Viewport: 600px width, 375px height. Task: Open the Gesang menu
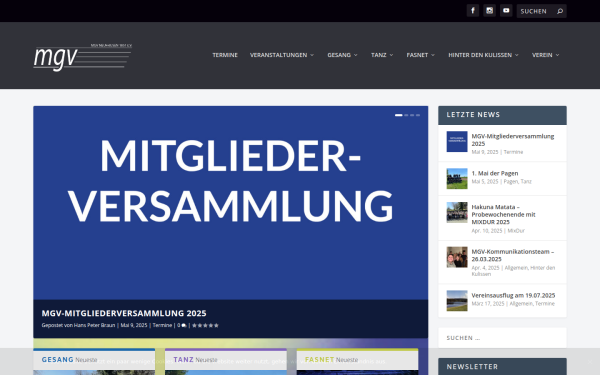[339, 55]
